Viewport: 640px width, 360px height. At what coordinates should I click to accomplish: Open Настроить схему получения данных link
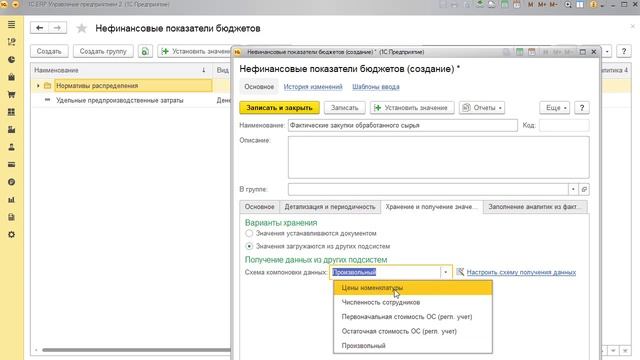pos(521,272)
